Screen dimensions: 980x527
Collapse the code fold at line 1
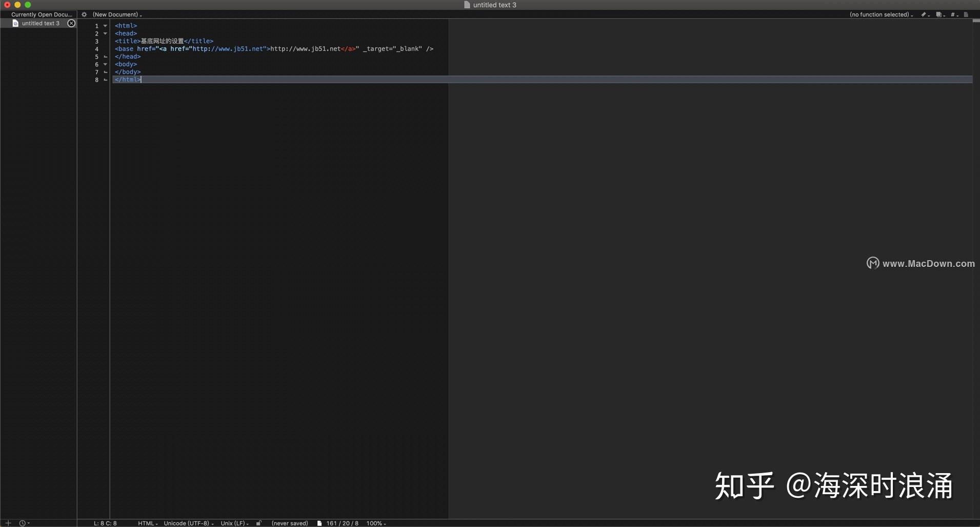pos(105,25)
